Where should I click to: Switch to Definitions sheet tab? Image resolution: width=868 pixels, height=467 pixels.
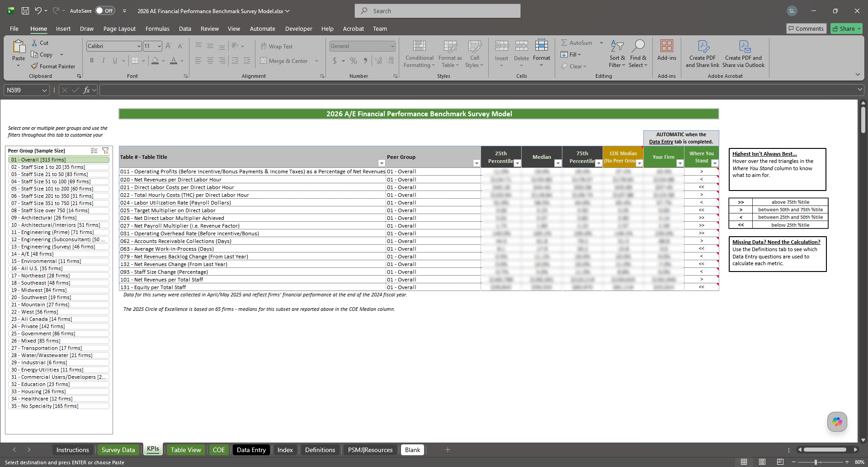click(320, 450)
